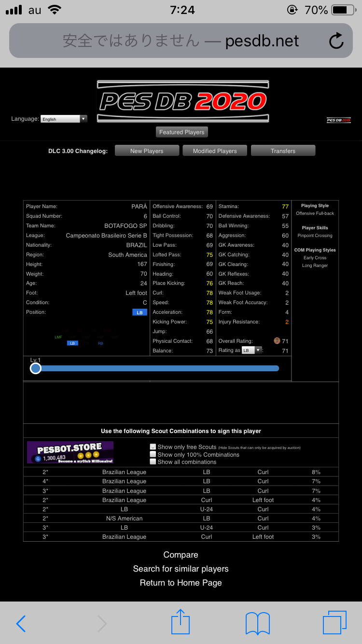The width and height of the screenshot is (362, 644).
Task: Open the New Players changelog
Action: [147, 151]
